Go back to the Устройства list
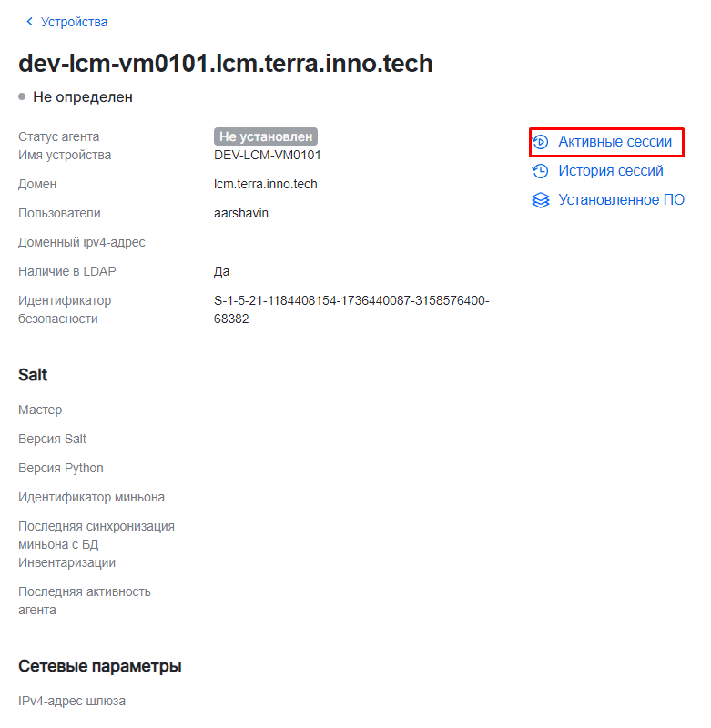 coord(74,22)
